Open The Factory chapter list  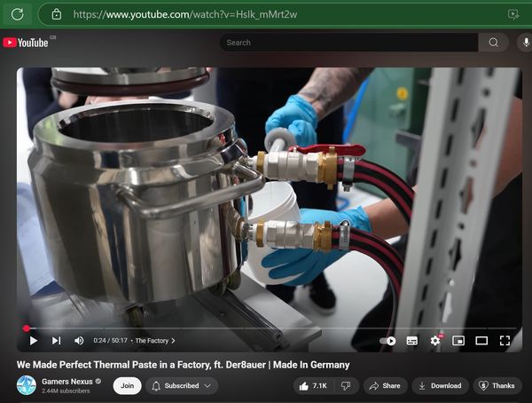tap(155, 341)
